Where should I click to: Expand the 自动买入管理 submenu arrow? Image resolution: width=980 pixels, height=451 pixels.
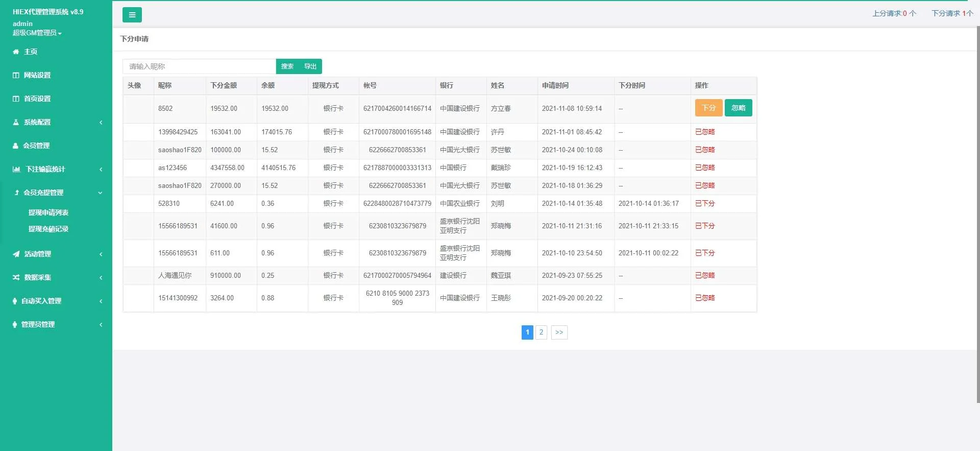coord(101,301)
